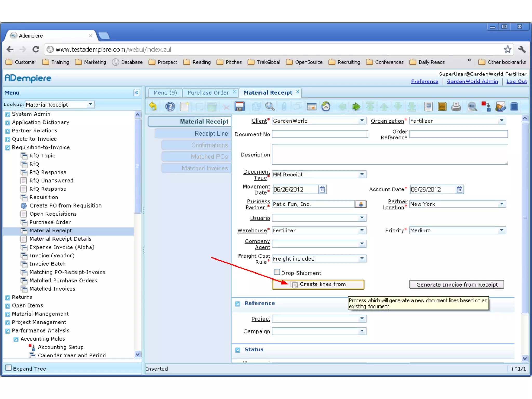Click the Accounting Setup workflow icon
This screenshot has width=532, height=399.
point(32,347)
